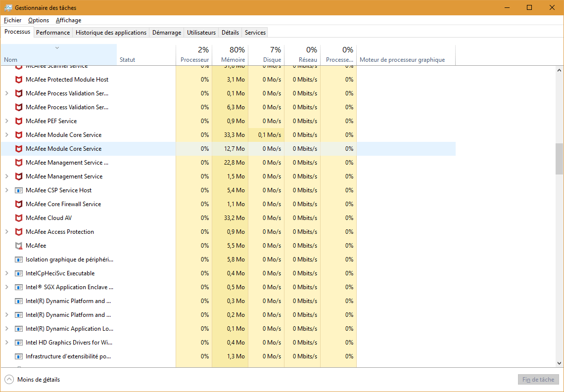Click the McAfee Core Firewall Service icon

[19, 204]
